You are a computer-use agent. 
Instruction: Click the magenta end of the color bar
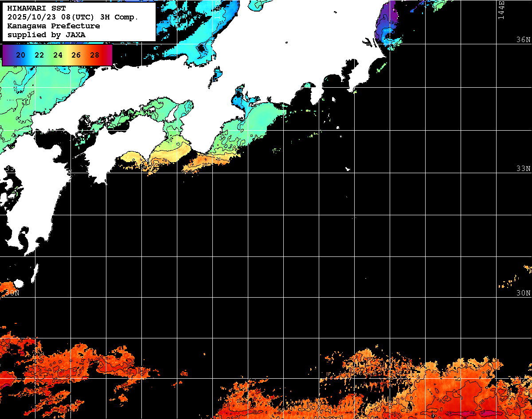click(x=108, y=55)
